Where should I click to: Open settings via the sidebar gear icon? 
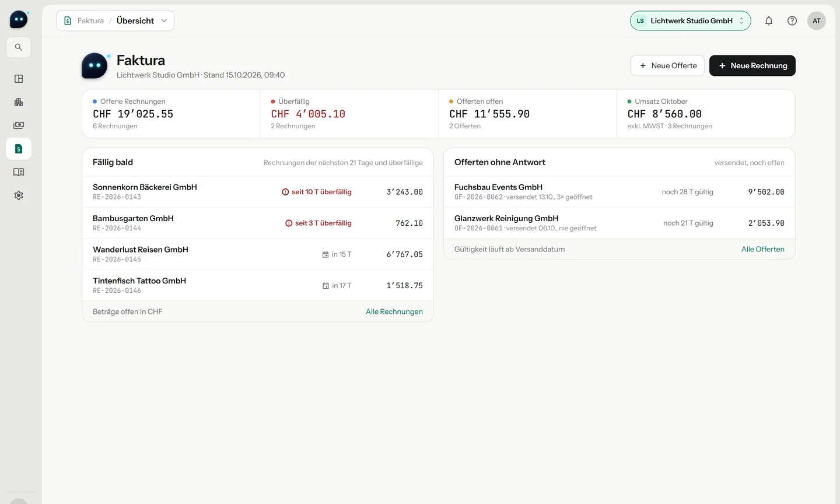pos(19,195)
